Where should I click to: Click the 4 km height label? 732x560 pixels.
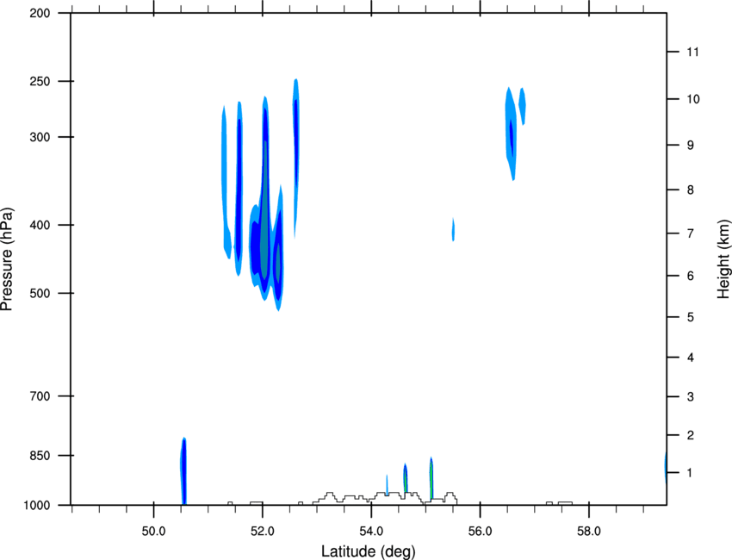tap(691, 358)
